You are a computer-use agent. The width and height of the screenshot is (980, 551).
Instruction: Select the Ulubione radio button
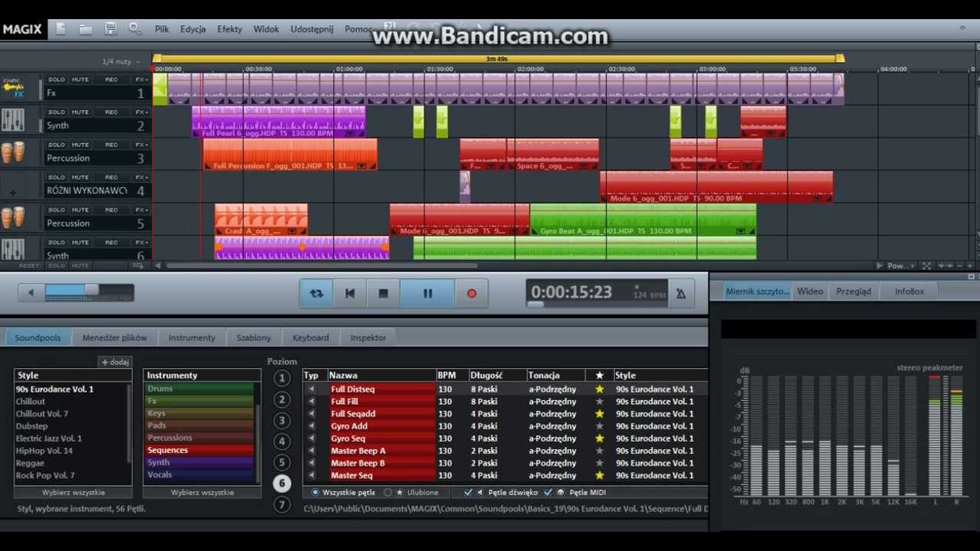(387, 492)
